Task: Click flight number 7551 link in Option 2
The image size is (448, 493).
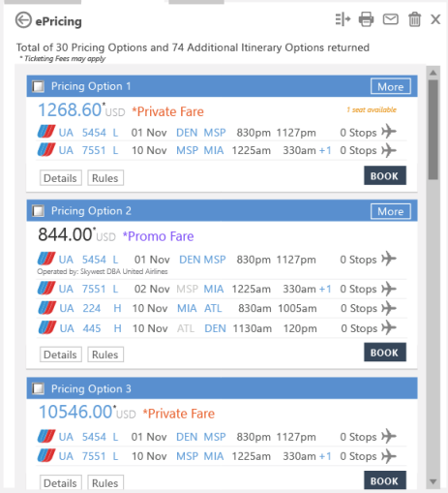Action: [94, 289]
